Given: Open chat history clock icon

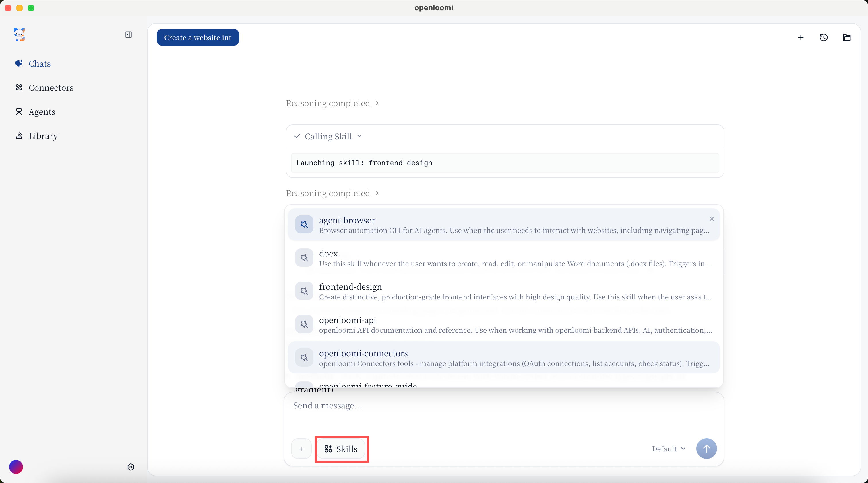Looking at the screenshot, I should [x=824, y=37].
